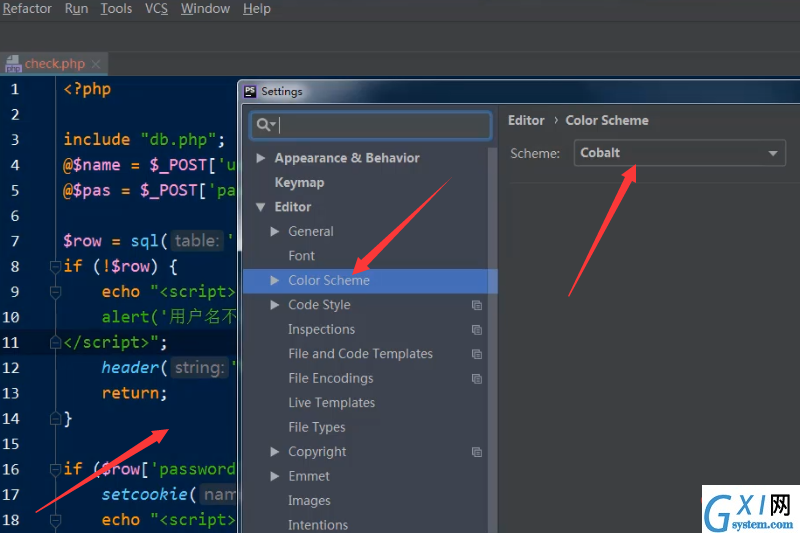This screenshot has height=533, width=800.
Task: Toggle code fold marker on line 9
Action: pos(55,292)
